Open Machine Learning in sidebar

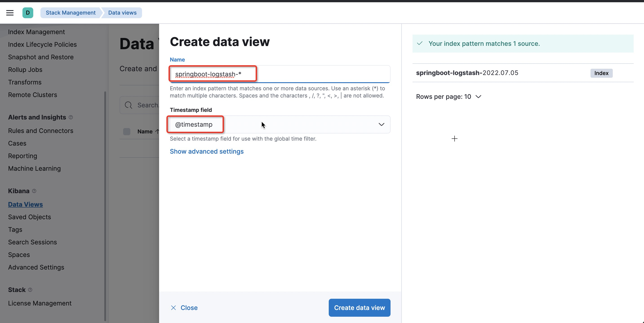coord(35,169)
